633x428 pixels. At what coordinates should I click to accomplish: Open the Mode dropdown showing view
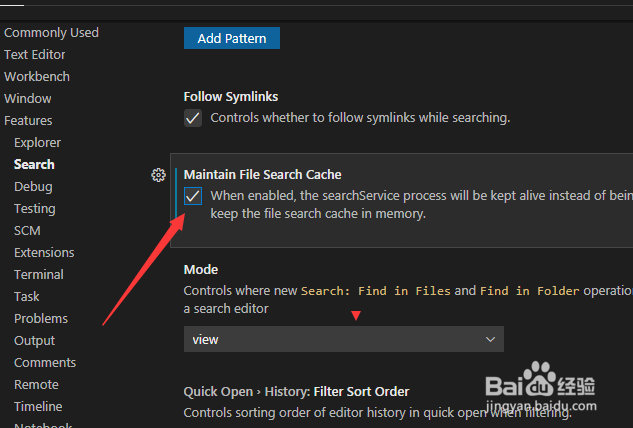click(344, 339)
